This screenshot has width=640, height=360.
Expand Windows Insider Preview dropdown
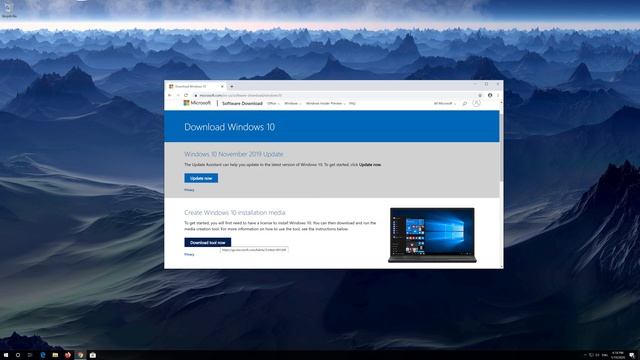(x=325, y=104)
